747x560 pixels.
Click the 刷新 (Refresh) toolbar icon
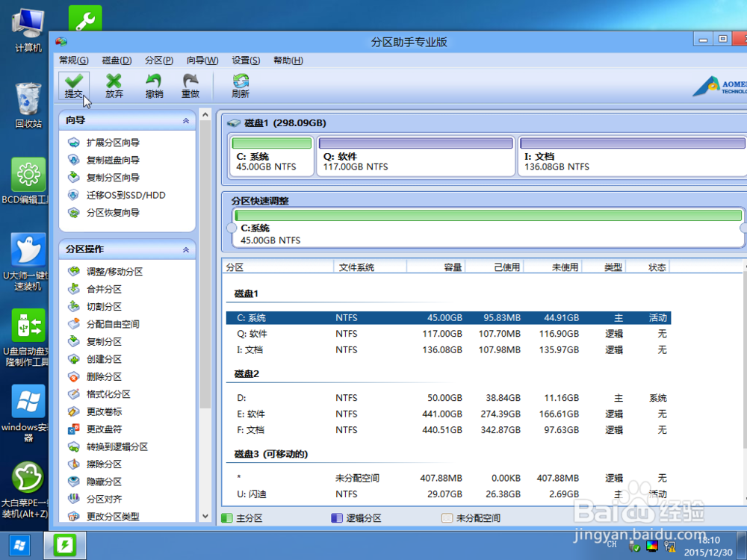[239, 84]
